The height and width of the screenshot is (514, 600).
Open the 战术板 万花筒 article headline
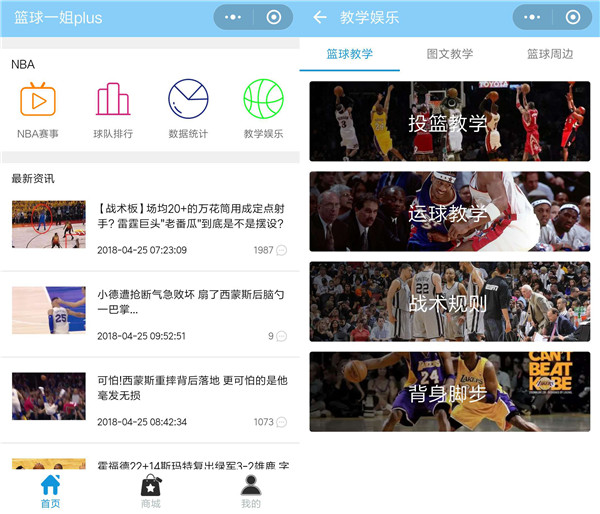[191, 216]
